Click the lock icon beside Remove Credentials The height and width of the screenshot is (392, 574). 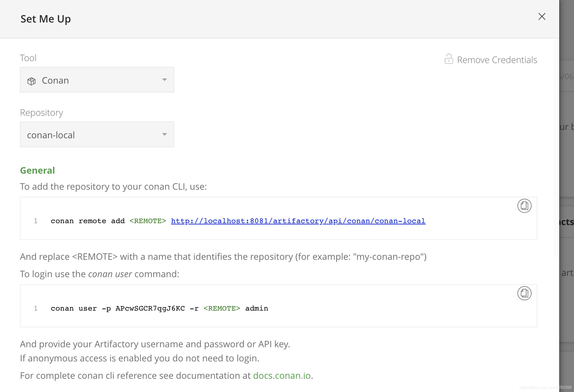click(x=449, y=59)
